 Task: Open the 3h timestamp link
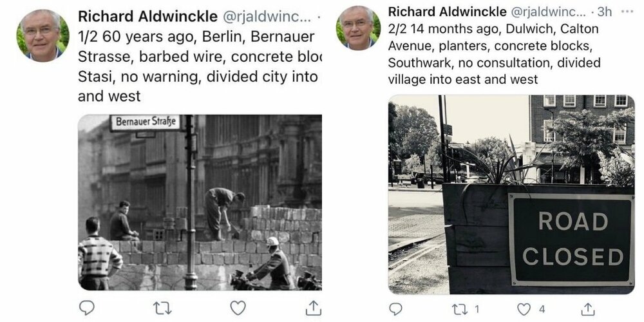pyautogui.click(x=605, y=12)
